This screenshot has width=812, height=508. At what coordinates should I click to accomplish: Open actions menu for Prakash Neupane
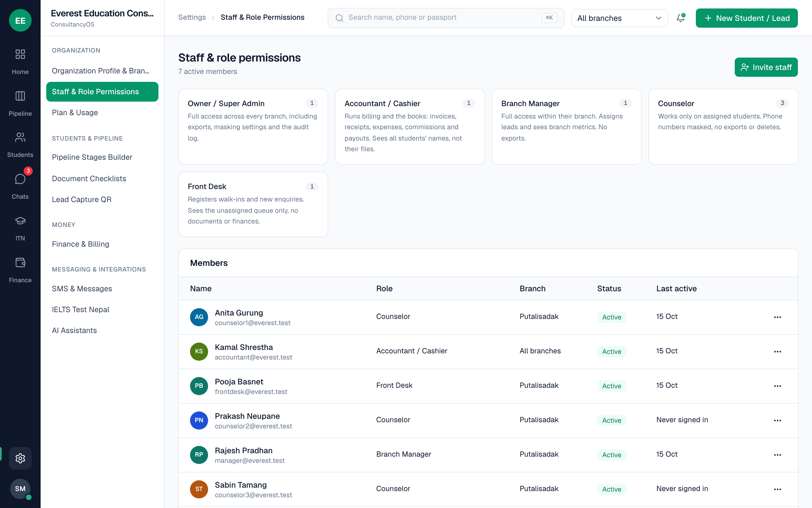777,420
